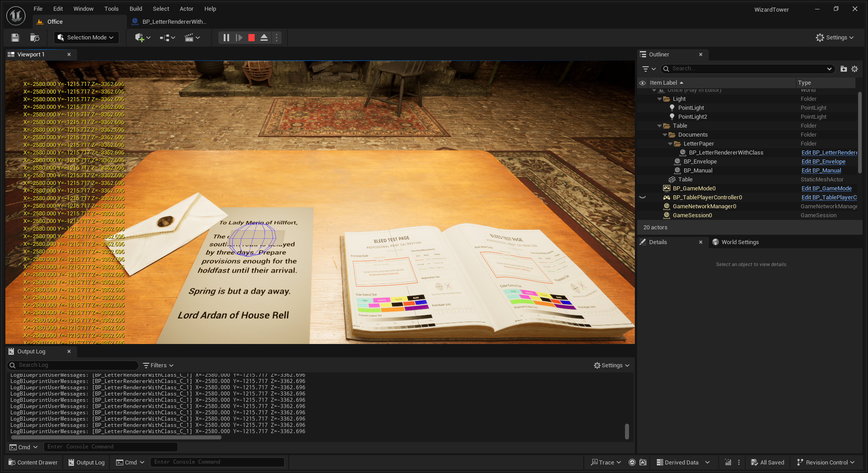Image resolution: width=868 pixels, height=473 pixels.
Task: Collapse the Light folder
Action: 660,99
